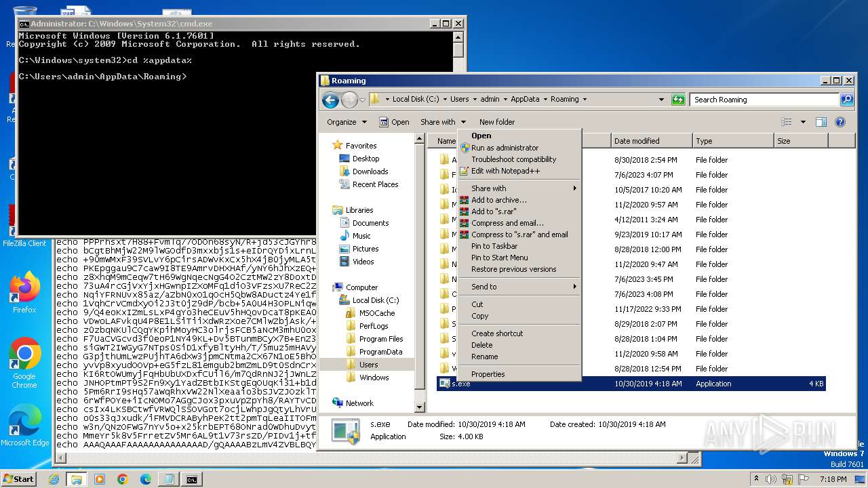Open the Organize dropdown menu
This screenshot has width=868, height=488.
pos(347,122)
